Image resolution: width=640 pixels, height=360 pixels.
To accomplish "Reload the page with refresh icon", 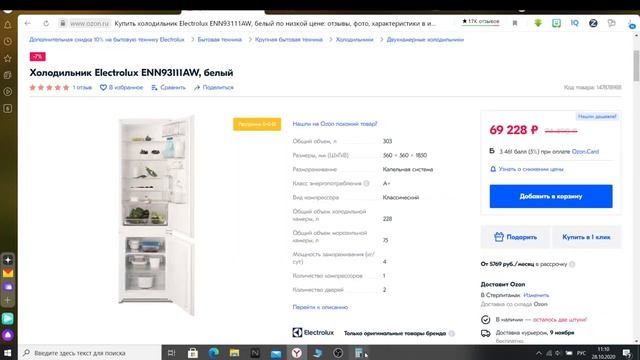I will 46,23.
